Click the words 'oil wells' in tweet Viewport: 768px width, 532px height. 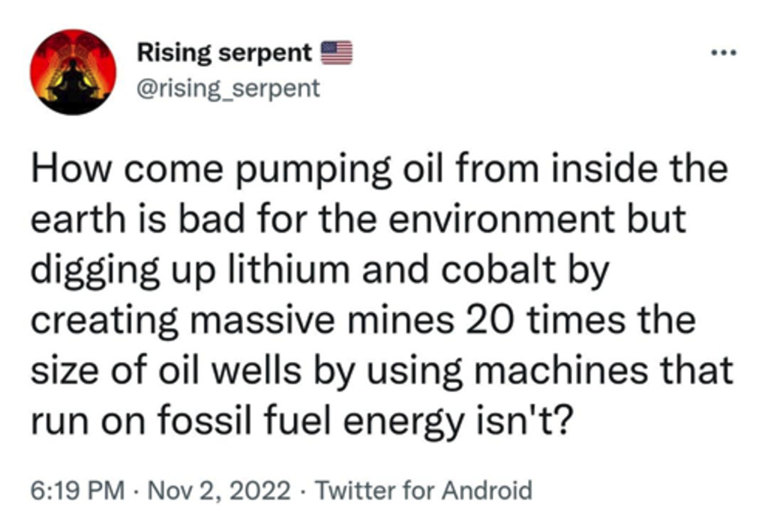[229, 370]
